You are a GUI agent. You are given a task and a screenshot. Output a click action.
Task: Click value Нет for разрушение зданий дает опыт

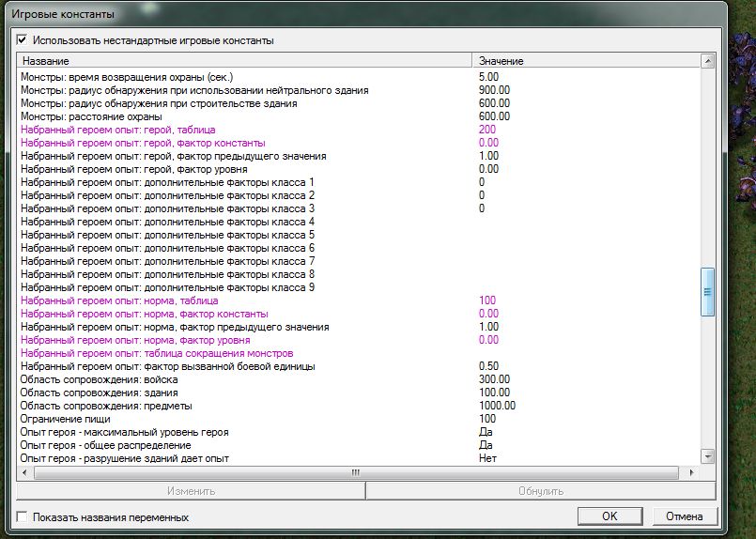pyautogui.click(x=487, y=458)
